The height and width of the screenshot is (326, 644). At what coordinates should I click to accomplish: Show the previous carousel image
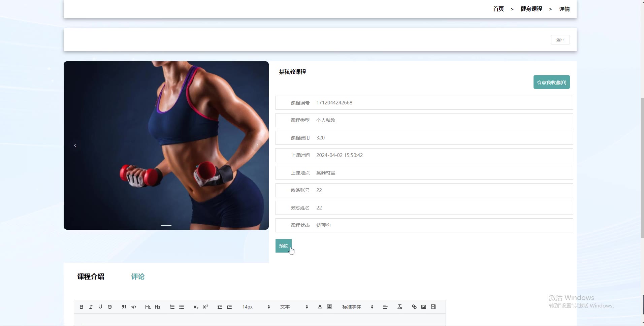[x=75, y=145]
